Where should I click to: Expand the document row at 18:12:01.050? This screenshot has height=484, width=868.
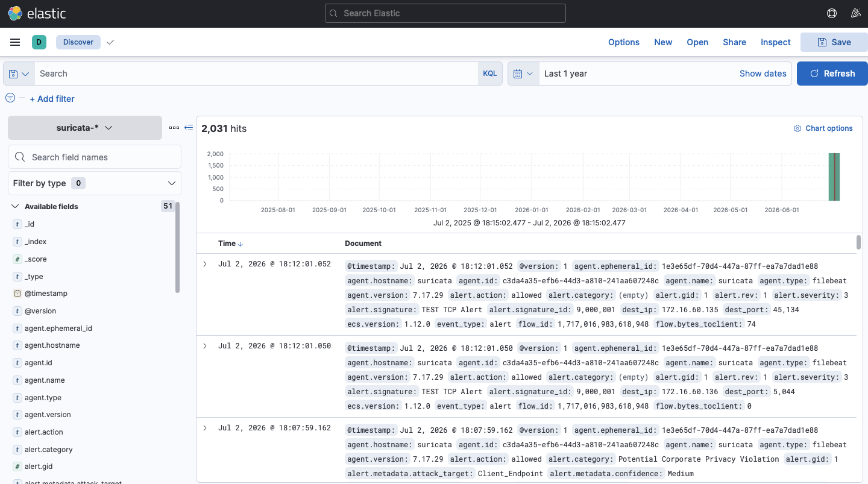[205, 346]
